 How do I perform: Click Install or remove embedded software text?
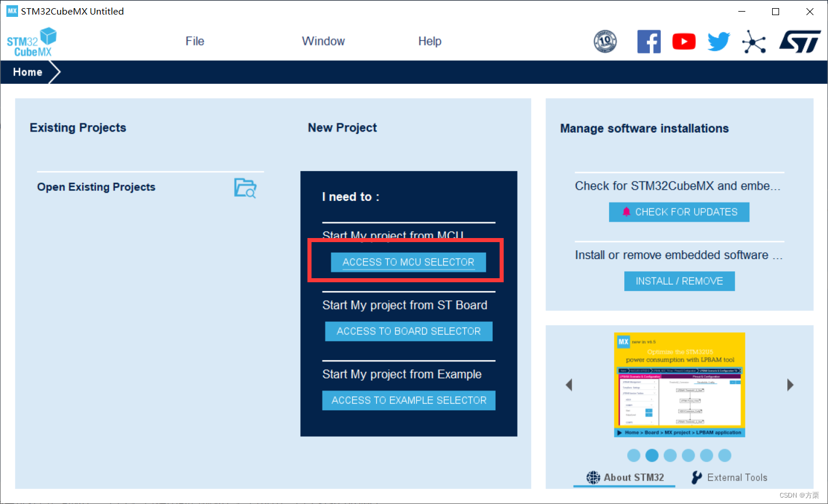678,255
